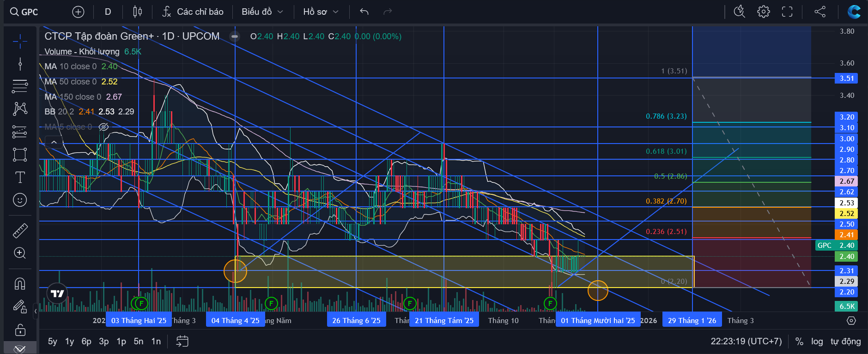This screenshot has height=354, width=868.
Task: Toggle log scale mode
Action: (817, 342)
